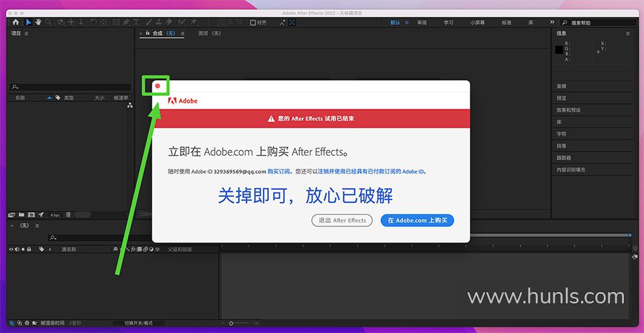Select the Selection arrow tool
This screenshot has width=644, height=333.
pyautogui.click(x=28, y=22)
